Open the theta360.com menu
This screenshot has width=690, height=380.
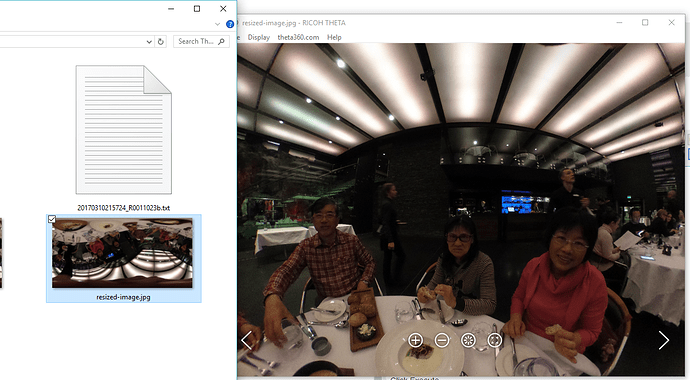click(x=298, y=37)
